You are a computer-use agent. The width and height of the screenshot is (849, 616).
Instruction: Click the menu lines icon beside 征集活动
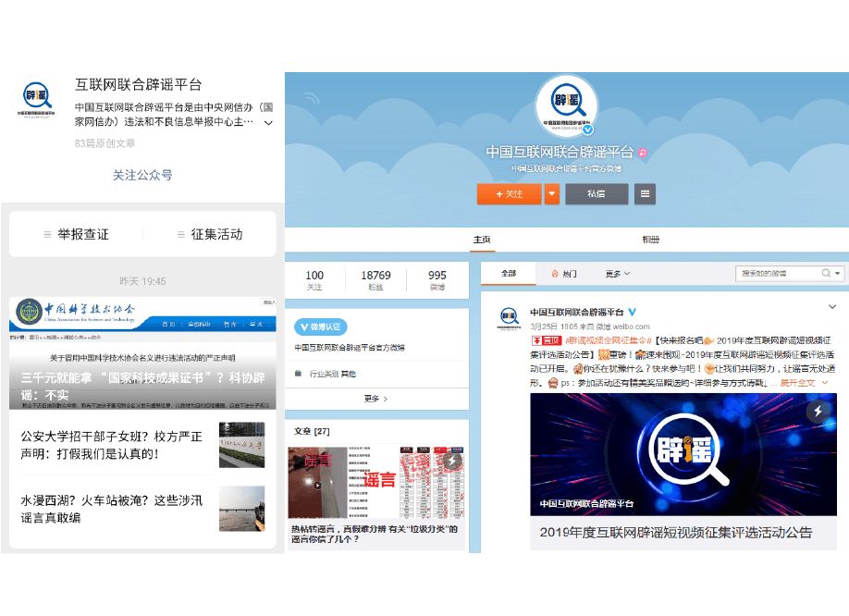(181, 234)
